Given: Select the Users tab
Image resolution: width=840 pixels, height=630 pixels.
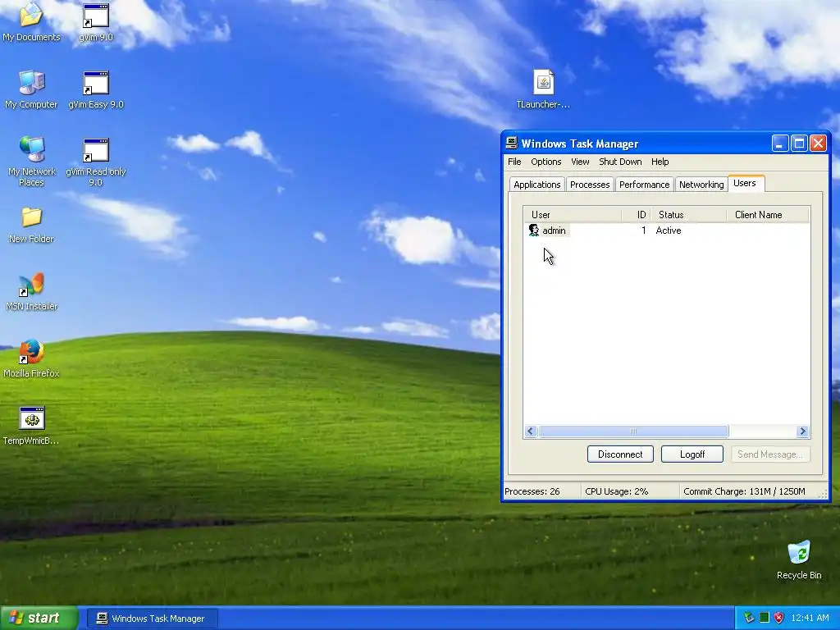Looking at the screenshot, I should pyautogui.click(x=745, y=183).
